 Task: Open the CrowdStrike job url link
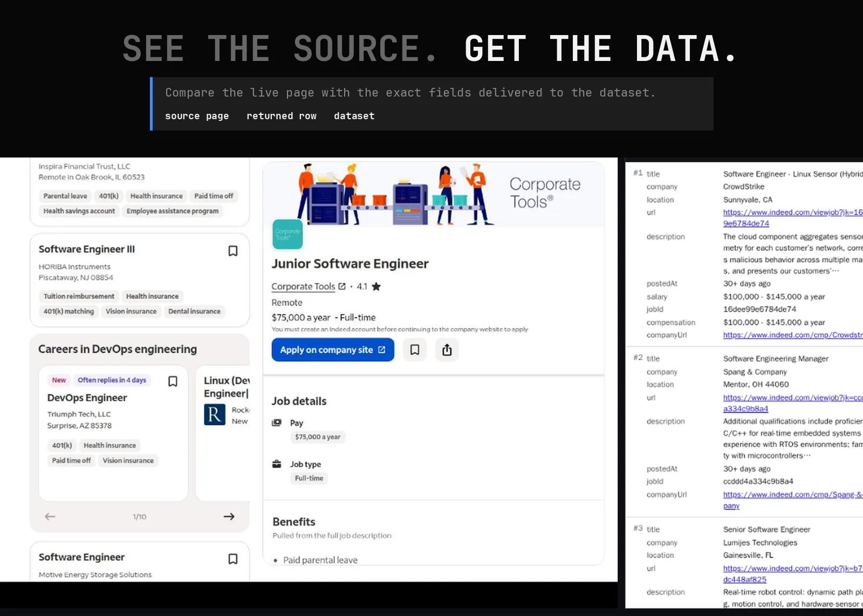click(x=793, y=217)
